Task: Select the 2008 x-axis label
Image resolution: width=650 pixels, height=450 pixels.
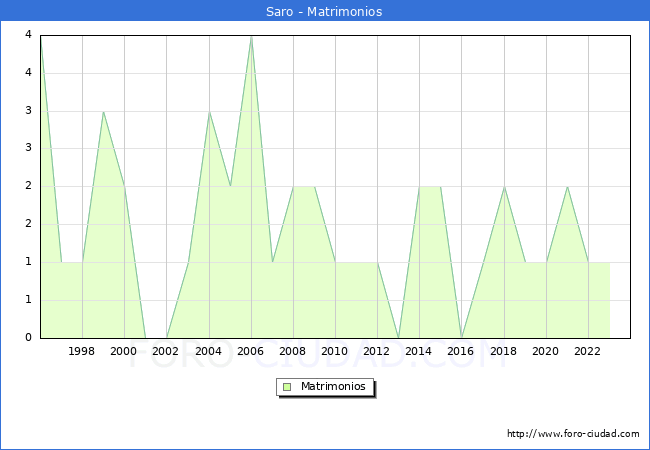Action: click(x=292, y=351)
